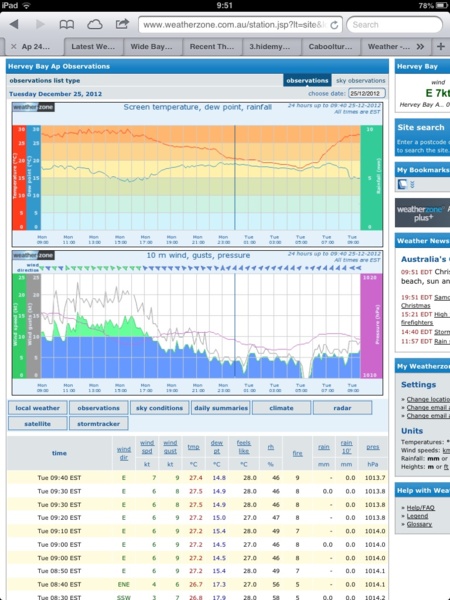
Task: Show more tabs chevron
Action: (421, 47)
